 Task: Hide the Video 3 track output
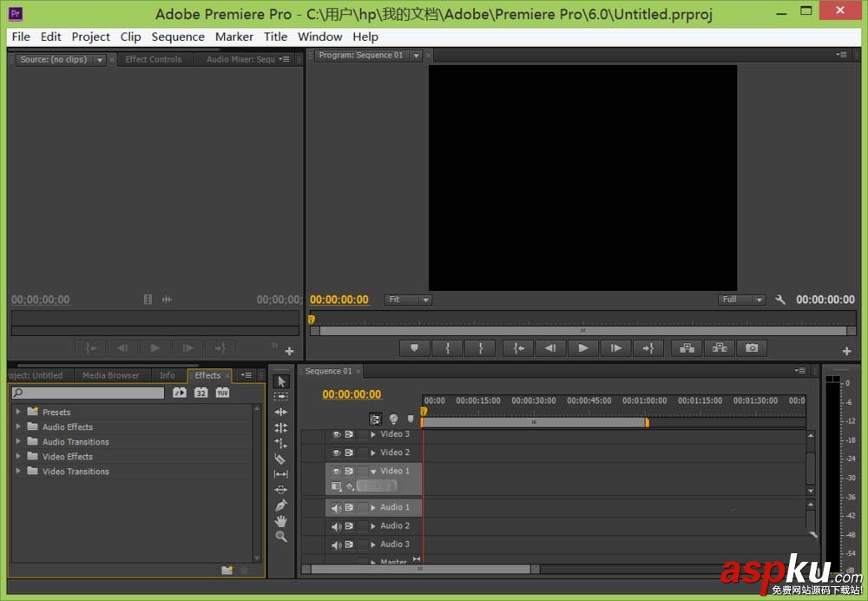coord(336,434)
